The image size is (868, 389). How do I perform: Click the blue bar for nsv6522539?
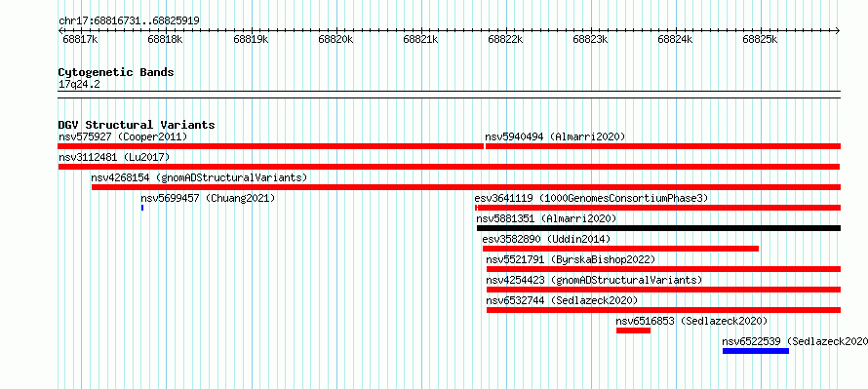click(x=756, y=351)
